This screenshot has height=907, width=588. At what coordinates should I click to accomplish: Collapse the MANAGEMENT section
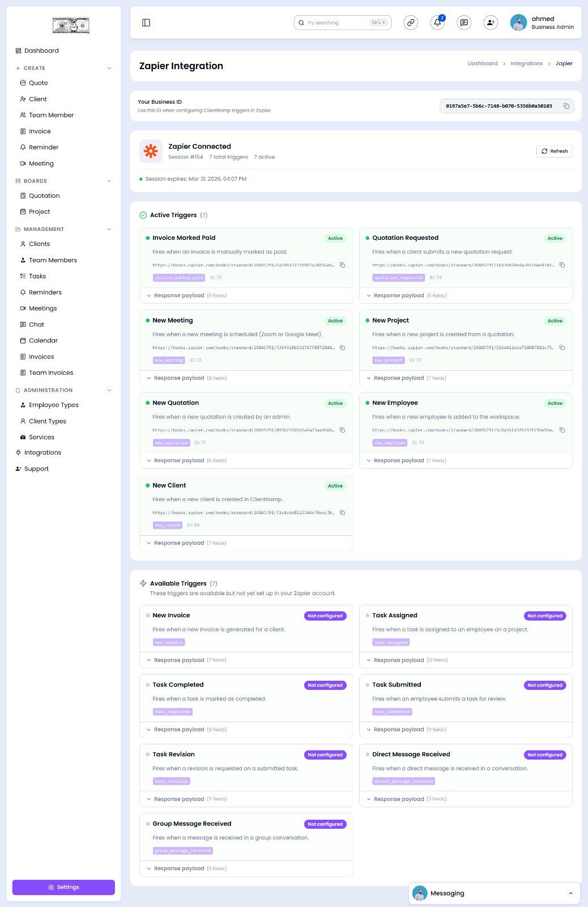(x=109, y=229)
